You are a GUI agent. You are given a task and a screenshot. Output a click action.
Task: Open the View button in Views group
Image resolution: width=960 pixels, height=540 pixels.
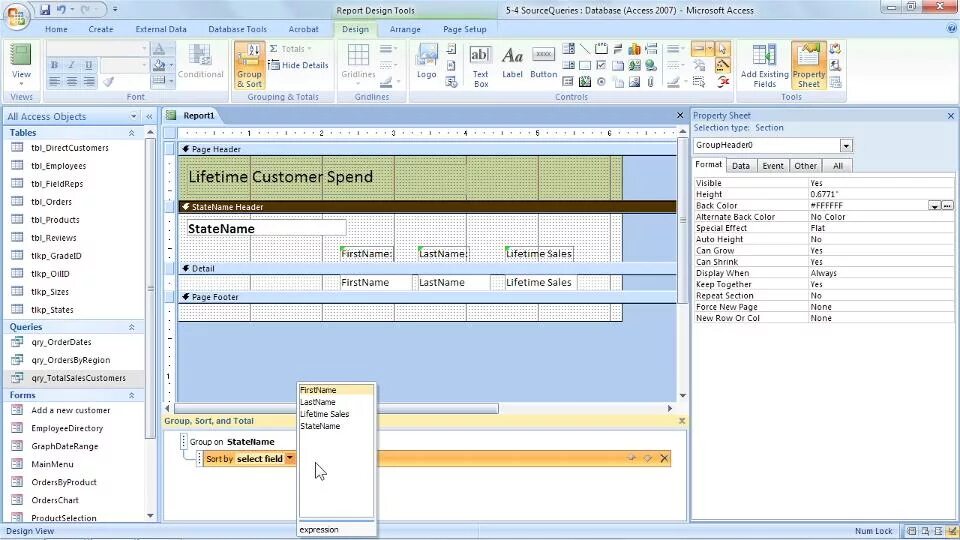point(21,64)
